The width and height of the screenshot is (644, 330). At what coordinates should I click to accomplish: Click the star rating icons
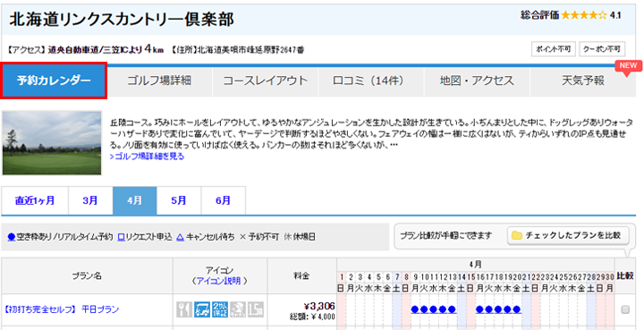[x=583, y=15]
